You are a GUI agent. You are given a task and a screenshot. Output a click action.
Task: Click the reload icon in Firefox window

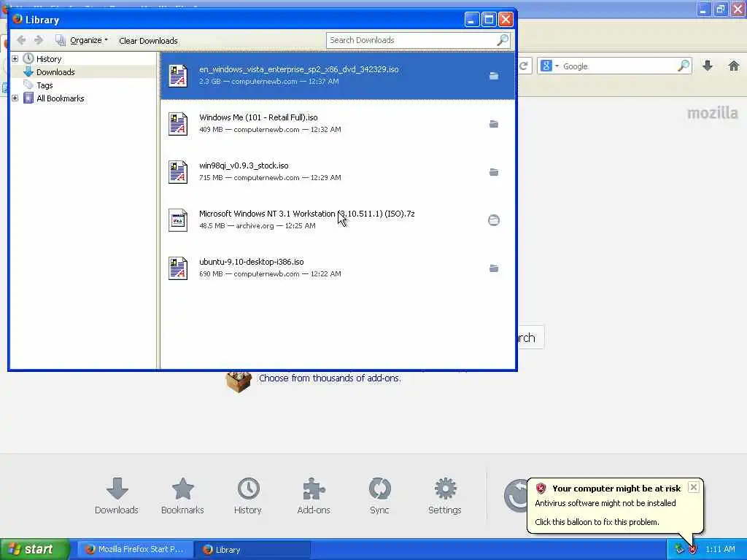pyautogui.click(x=524, y=66)
